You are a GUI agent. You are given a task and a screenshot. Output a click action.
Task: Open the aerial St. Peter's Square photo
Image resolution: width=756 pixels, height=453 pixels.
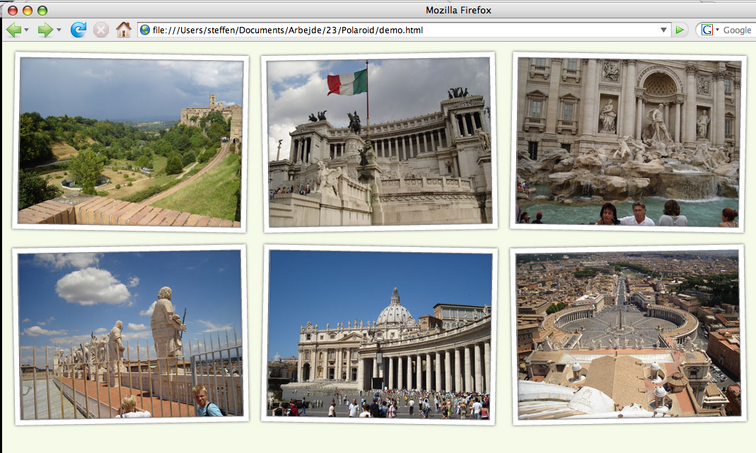(x=627, y=334)
